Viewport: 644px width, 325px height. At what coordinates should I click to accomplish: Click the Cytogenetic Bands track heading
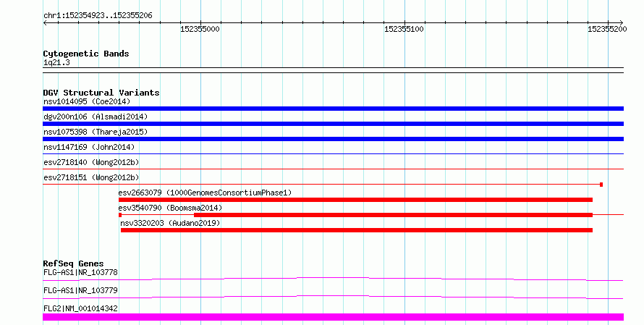pos(86,54)
